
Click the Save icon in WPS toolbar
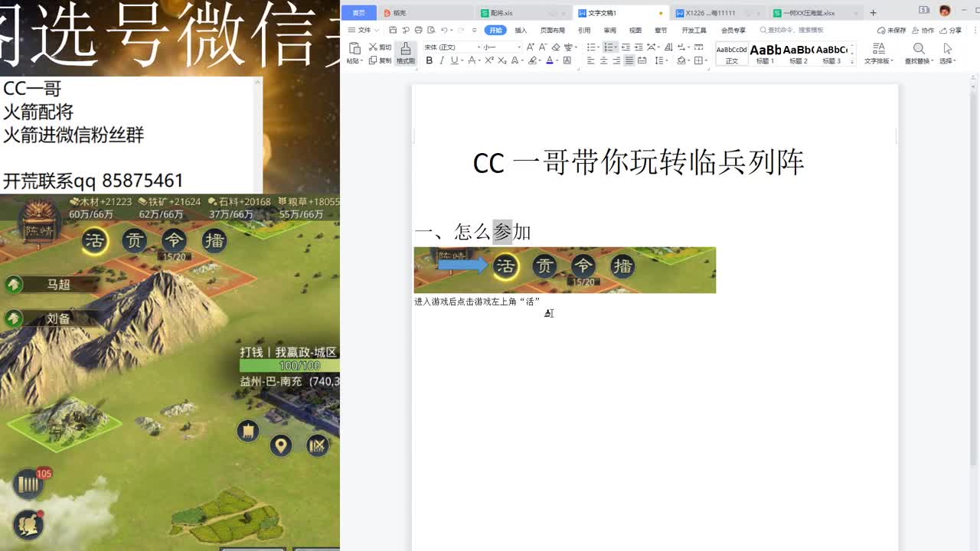click(393, 30)
